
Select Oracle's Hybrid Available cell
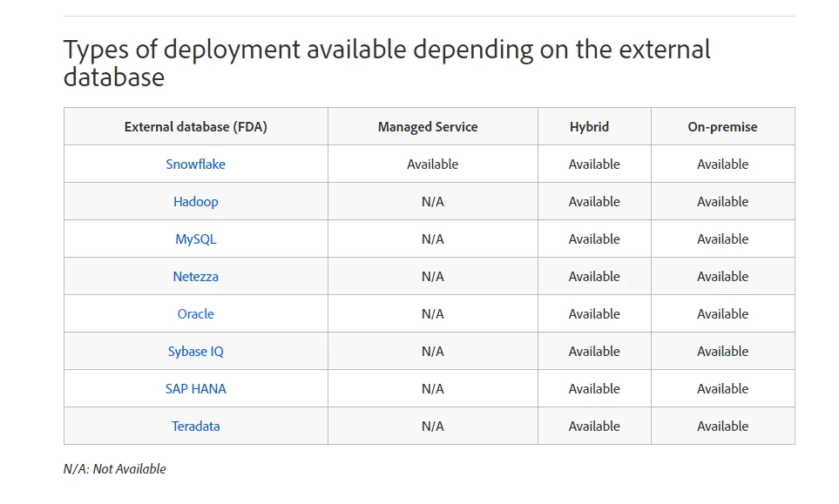(594, 313)
